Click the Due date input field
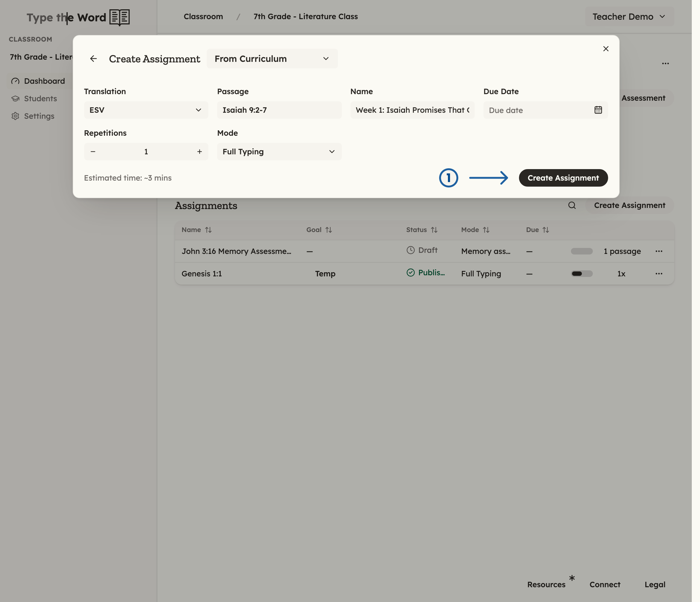 (x=545, y=110)
